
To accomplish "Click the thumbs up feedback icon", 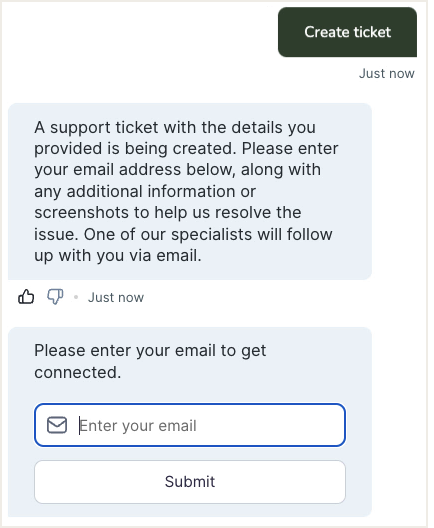I will [26, 297].
